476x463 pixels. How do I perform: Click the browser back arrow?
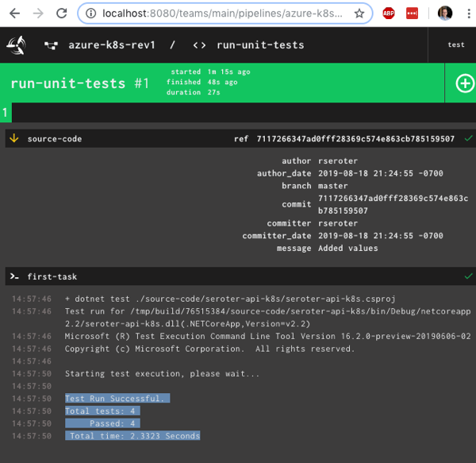click(13, 14)
